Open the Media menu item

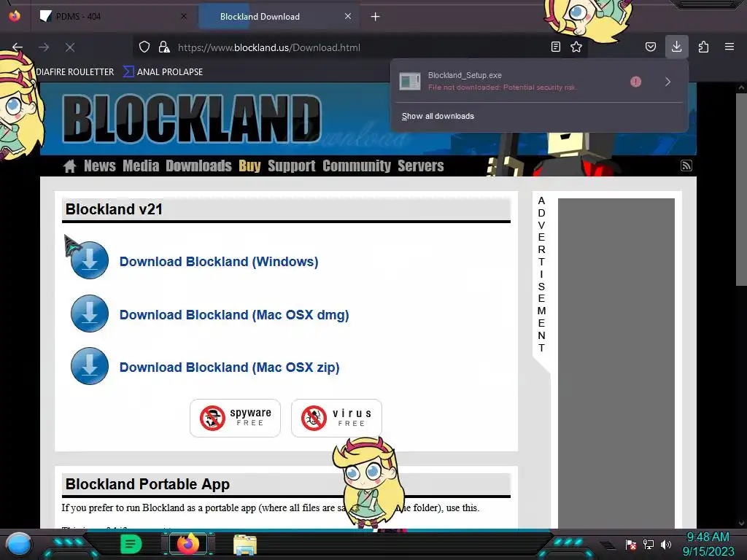141,166
